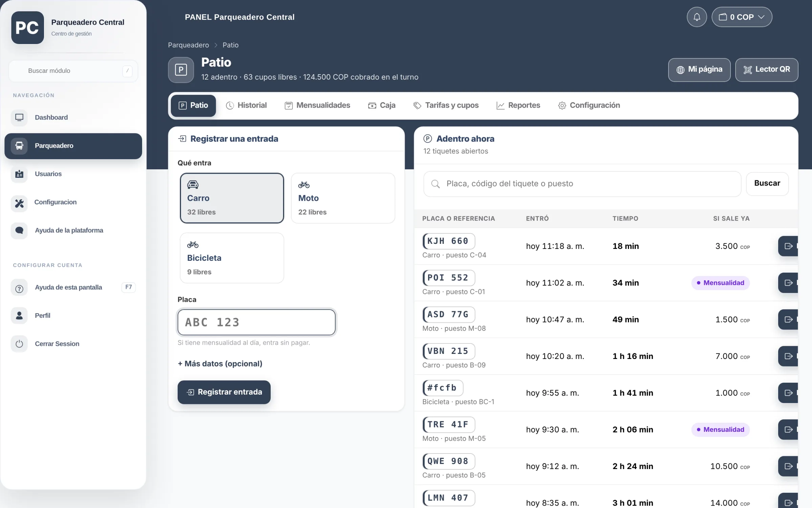Focus the Buscar módulo search field
The height and width of the screenshot is (508, 812).
coord(73,71)
